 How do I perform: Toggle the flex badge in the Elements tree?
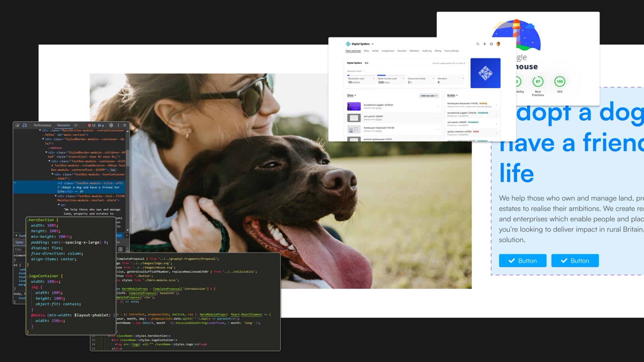[x=113, y=170]
